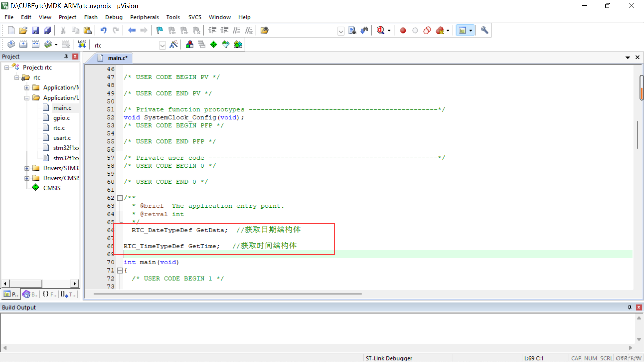Select usart.c in the project tree

62,138
